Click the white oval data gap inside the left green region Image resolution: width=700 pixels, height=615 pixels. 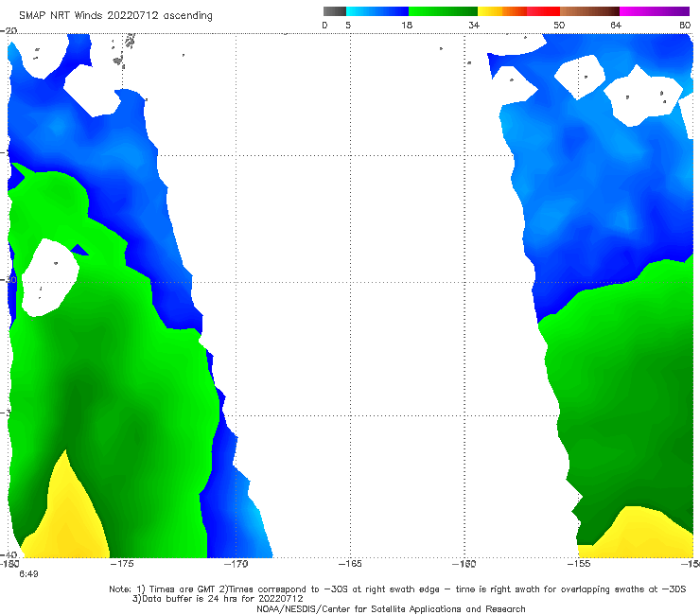tap(50, 278)
